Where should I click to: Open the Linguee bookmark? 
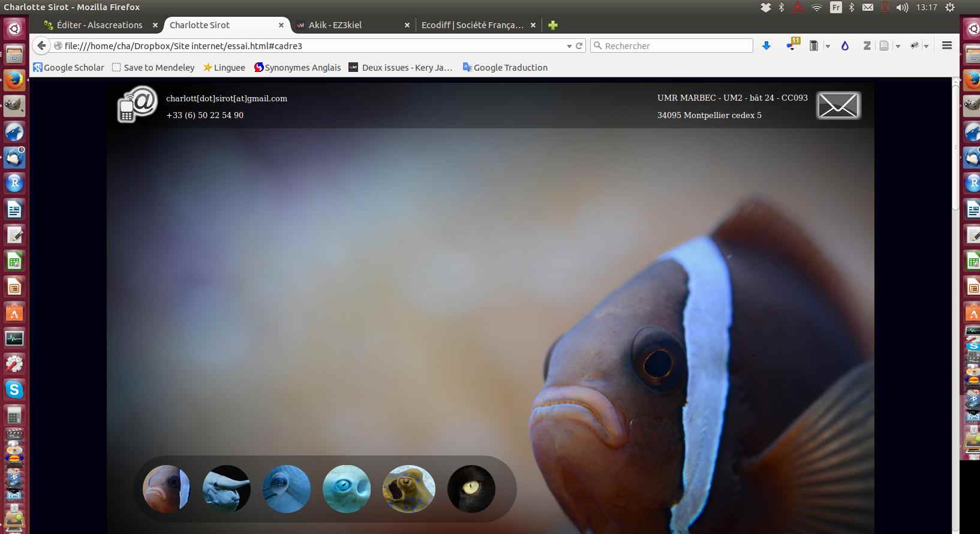click(224, 68)
